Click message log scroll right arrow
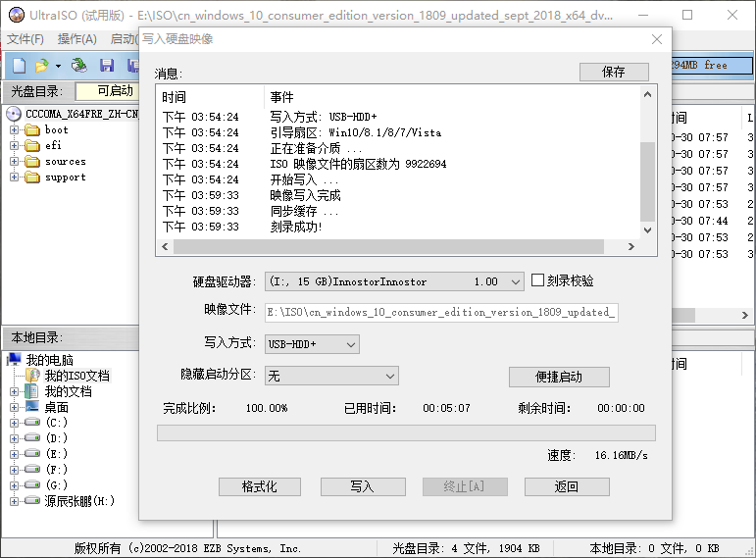 point(630,246)
